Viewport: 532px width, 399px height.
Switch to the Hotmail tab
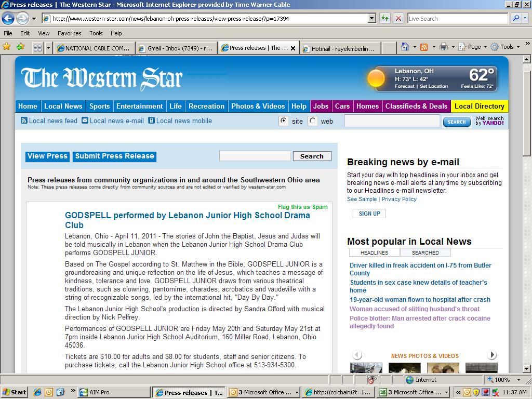pyautogui.click(x=341, y=48)
